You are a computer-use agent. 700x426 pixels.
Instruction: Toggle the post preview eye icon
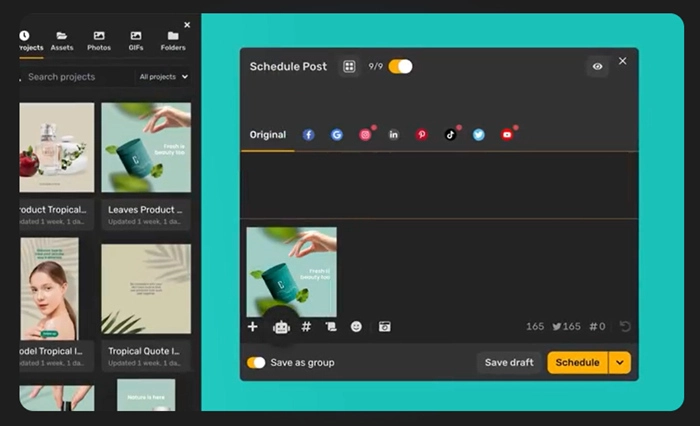(x=597, y=67)
